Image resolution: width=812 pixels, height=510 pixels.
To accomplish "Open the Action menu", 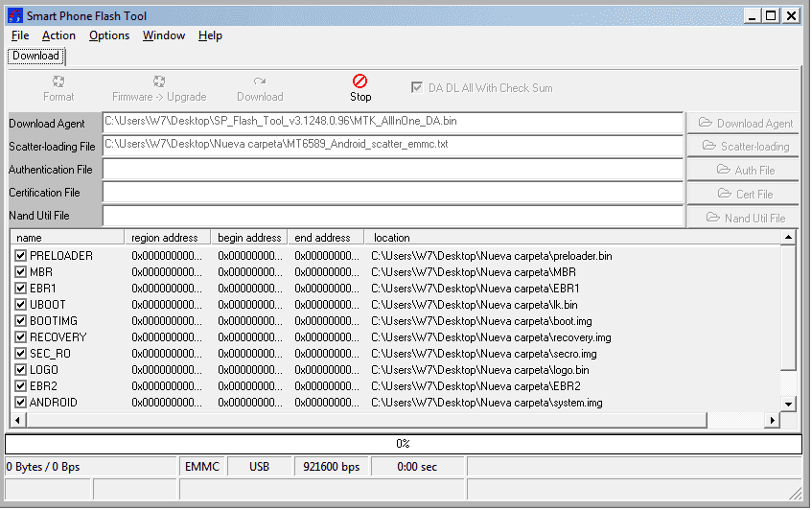I will (x=58, y=35).
